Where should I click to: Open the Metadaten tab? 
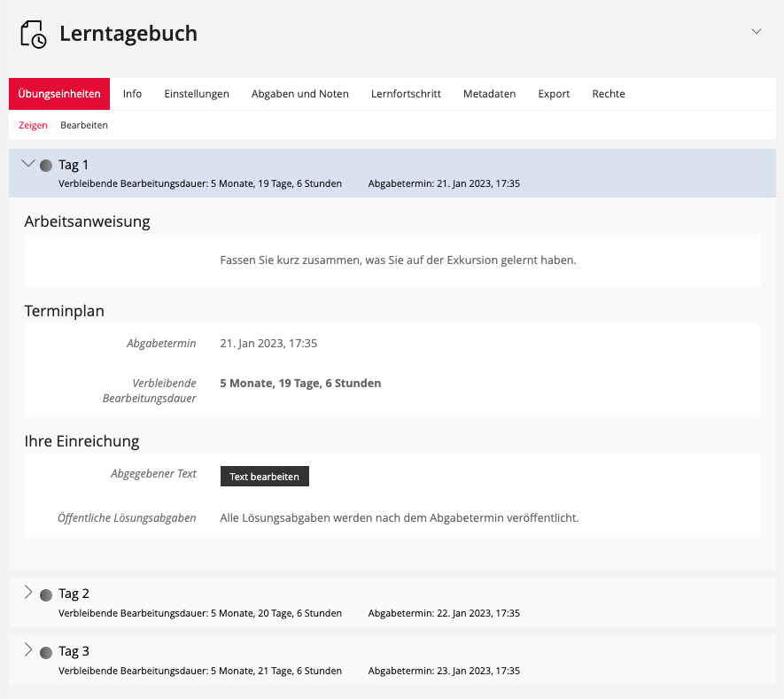point(489,94)
